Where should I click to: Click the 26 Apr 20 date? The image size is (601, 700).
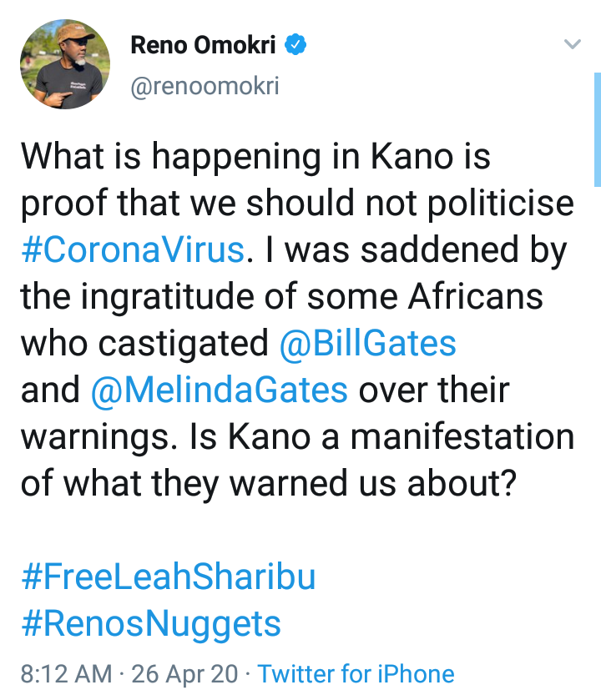point(192,673)
